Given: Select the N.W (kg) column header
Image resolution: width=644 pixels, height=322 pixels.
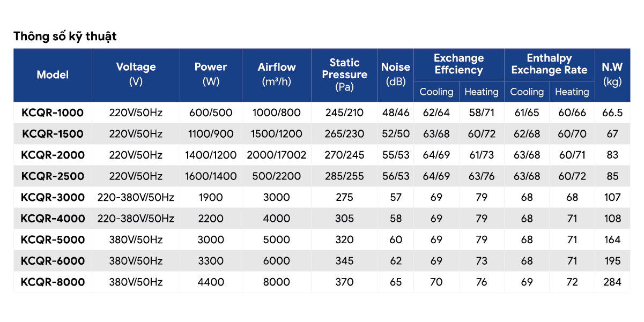Looking at the screenshot, I should pos(612,74).
